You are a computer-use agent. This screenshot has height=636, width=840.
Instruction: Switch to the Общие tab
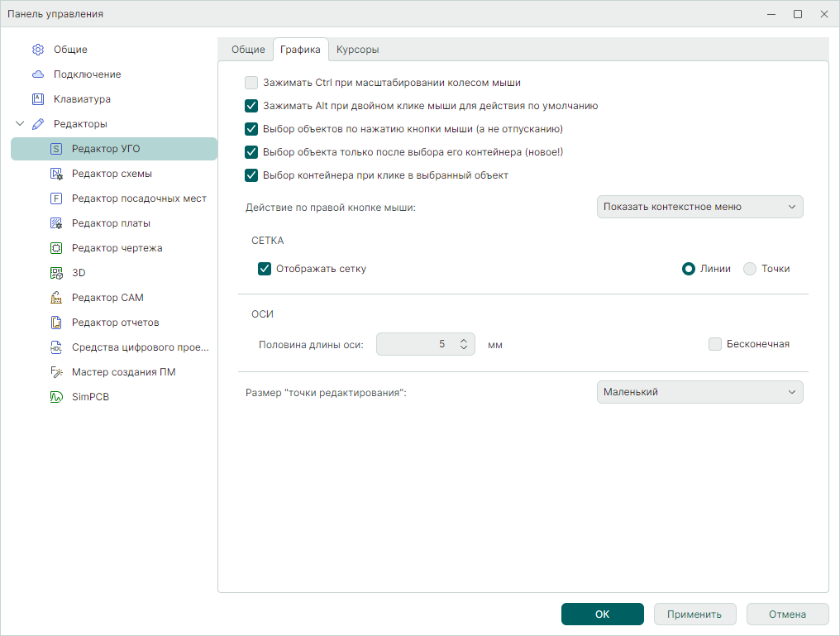[x=248, y=50]
